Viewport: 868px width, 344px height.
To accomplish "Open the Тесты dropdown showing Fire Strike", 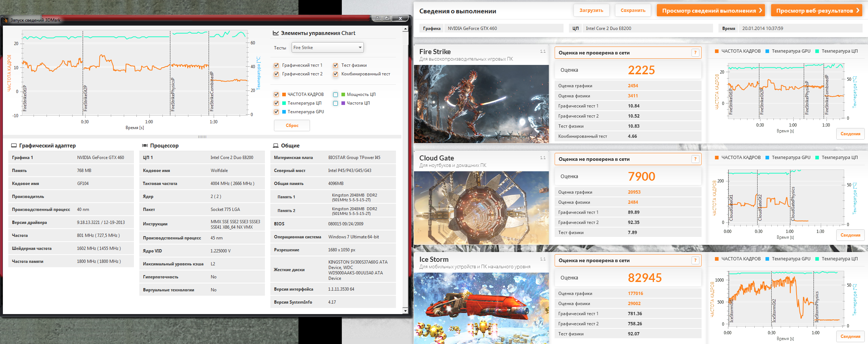I will (327, 48).
